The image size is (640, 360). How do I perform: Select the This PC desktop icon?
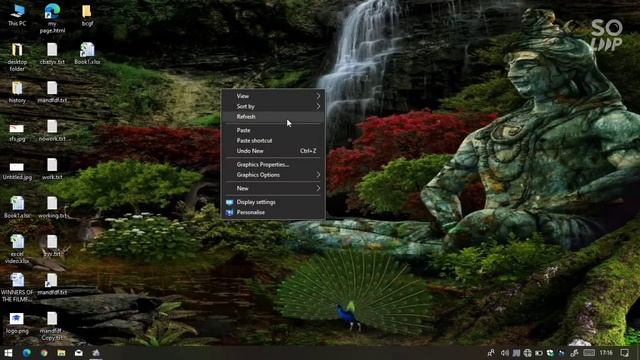[17, 15]
